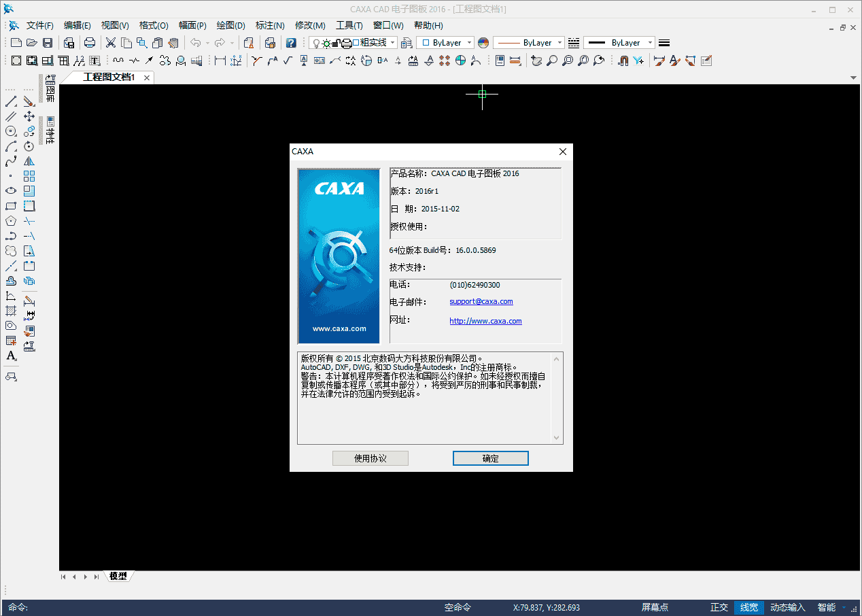The width and height of the screenshot is (862, 616).
Task: Select the Circle drawing tool
Action: pos(10,131)
